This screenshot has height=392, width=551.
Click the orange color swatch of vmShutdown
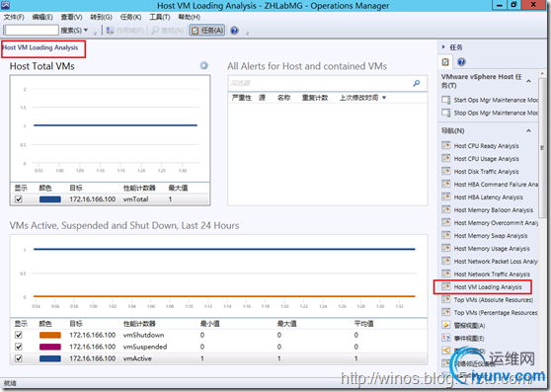tap(50, 335)
